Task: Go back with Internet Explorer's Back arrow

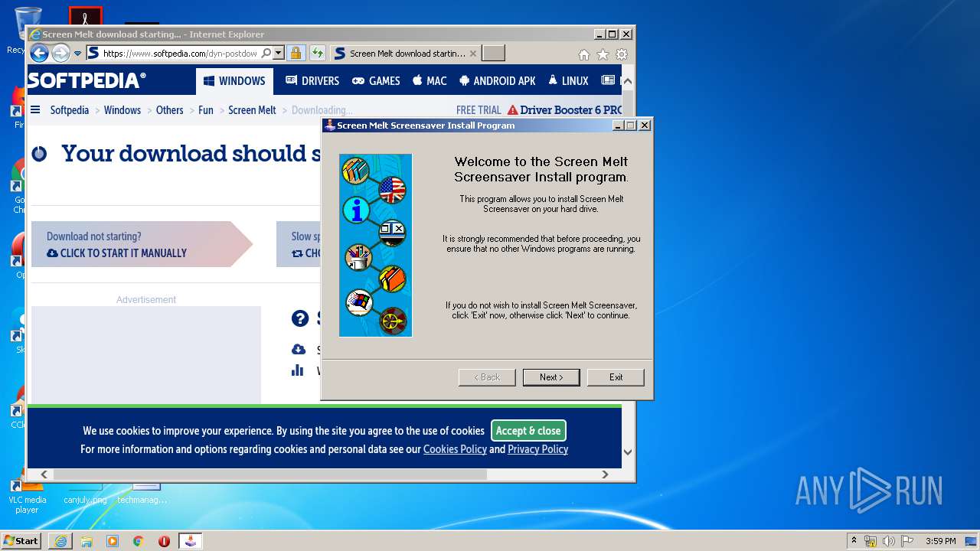Action: [x=39, y=54]
